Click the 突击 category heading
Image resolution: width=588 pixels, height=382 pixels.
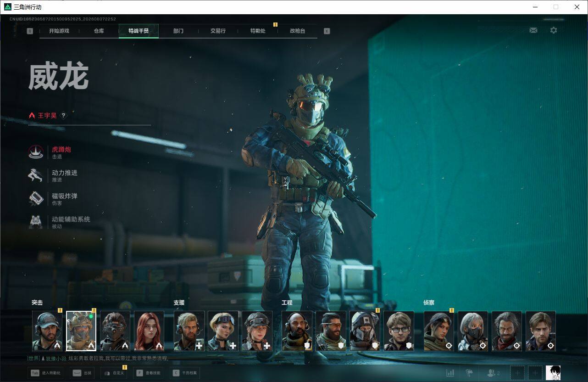(37, 303)
